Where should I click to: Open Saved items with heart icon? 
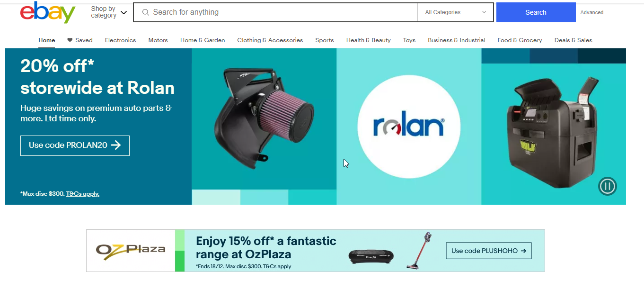pos(80,40)
